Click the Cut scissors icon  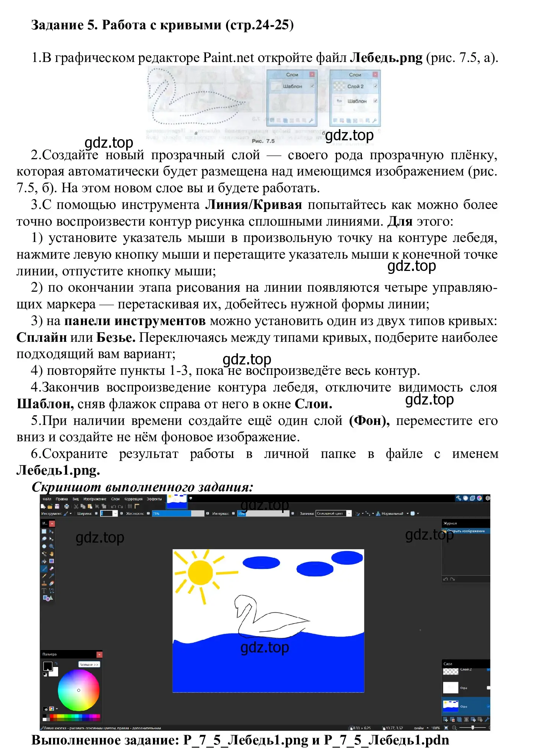click(76, 506)
